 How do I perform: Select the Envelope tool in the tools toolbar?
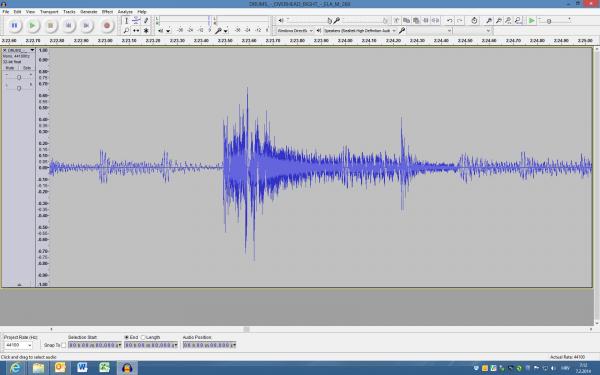click(136, 21)
